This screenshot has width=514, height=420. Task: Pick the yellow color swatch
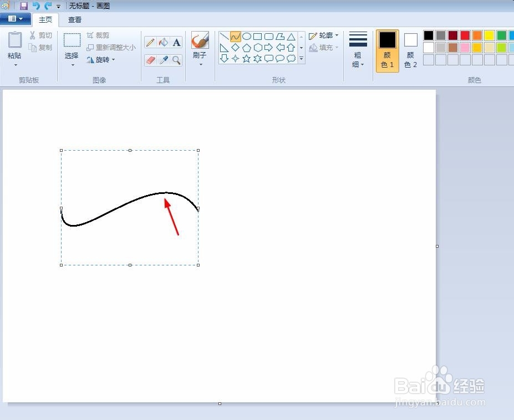(x=490, y=35)
